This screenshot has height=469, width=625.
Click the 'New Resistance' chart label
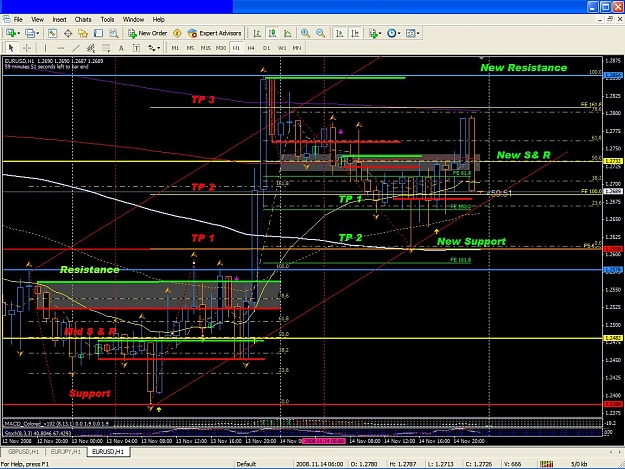523,68
